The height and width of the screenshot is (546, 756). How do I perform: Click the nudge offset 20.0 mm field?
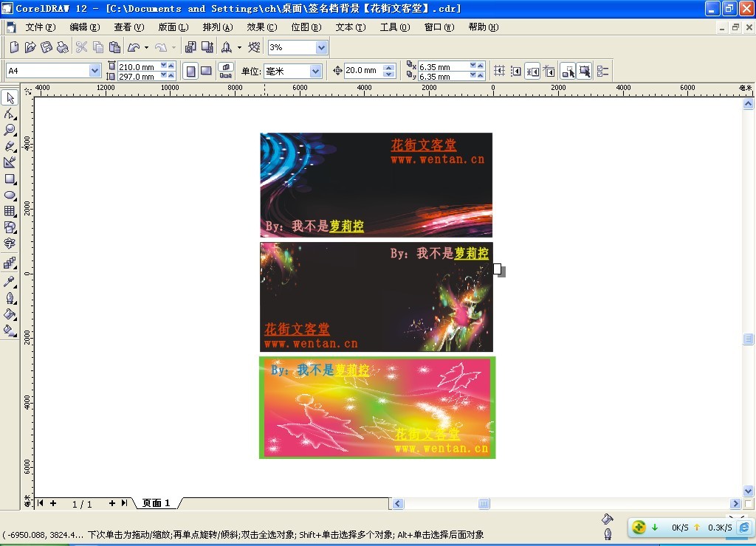[x=362, y=71]
